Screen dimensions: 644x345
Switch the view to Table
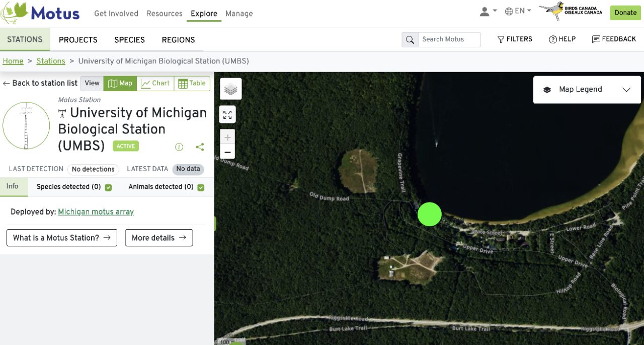pos(192,83)
